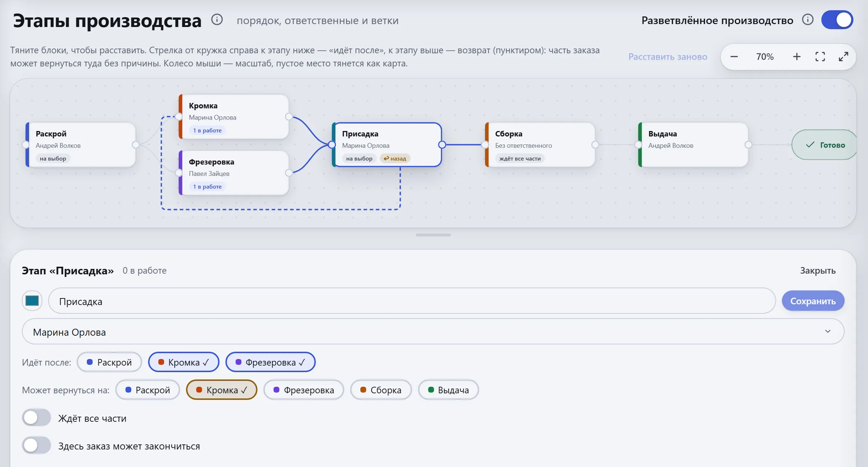Viewport: 868px width, 467px height.
Task: Select Фрезеровка in «Может вернуться на»
Action: (303, 390)
